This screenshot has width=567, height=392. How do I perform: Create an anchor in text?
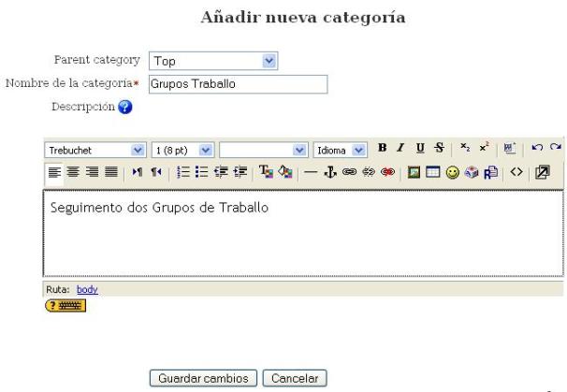click(330, 172)
